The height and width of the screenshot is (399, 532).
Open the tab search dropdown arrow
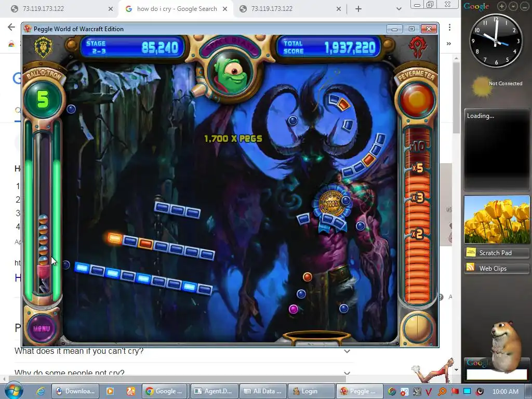(399, 9)
